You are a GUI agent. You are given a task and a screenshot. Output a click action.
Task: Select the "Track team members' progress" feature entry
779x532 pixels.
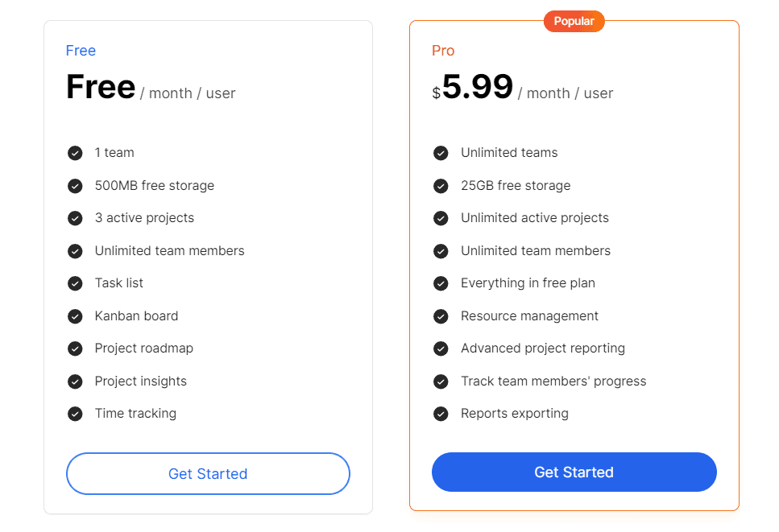553,381
